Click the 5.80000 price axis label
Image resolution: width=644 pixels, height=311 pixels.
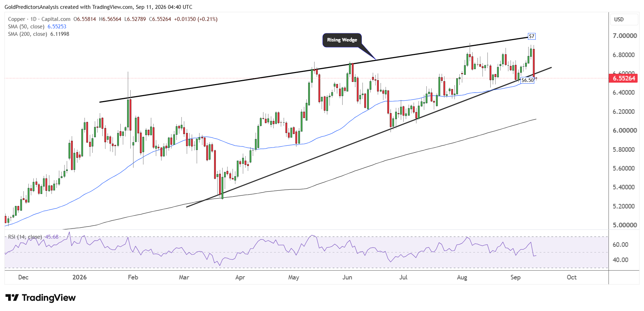coord(624,150)
